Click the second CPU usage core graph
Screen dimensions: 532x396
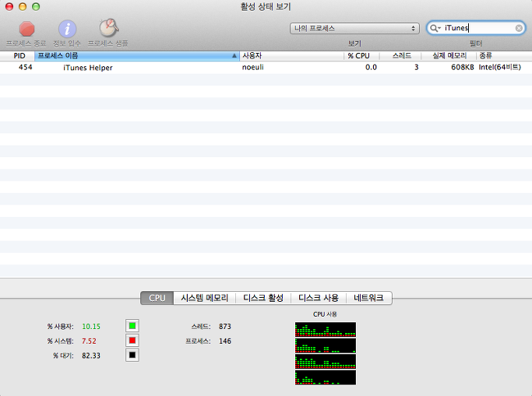click(326, 345)
